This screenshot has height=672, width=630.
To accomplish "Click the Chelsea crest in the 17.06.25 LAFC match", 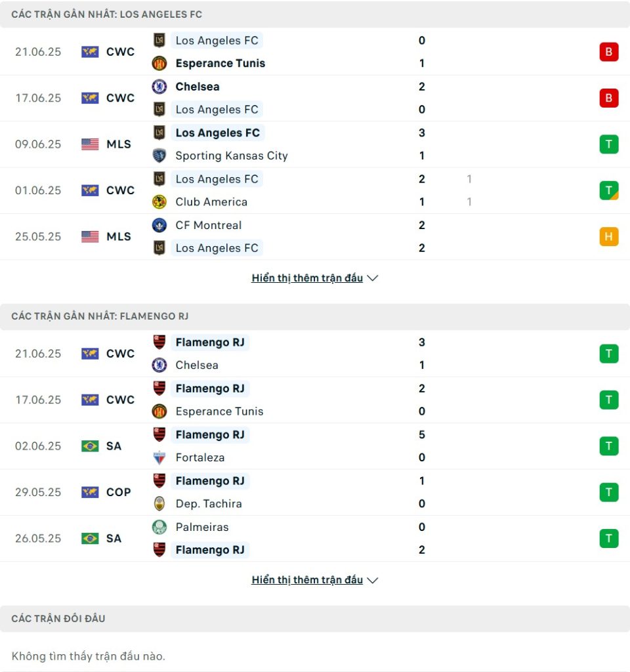I will point(159,87).
